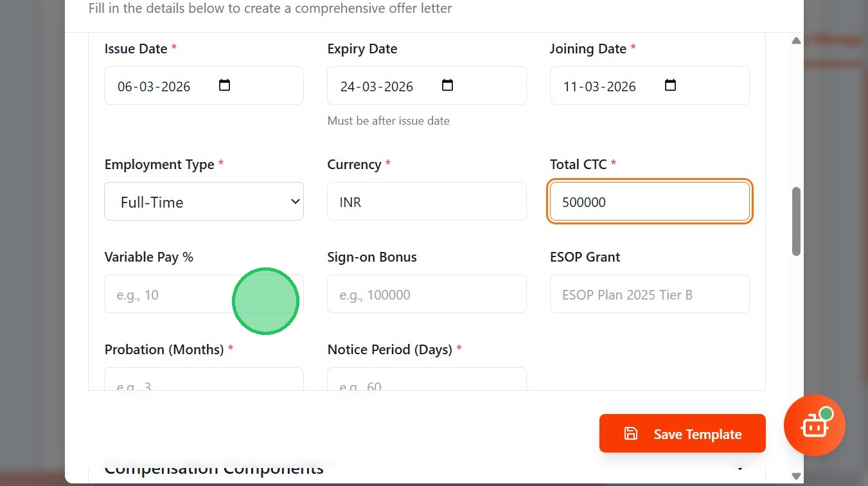Click the Expiry Date value 24-03-2026

click(377, 87)
